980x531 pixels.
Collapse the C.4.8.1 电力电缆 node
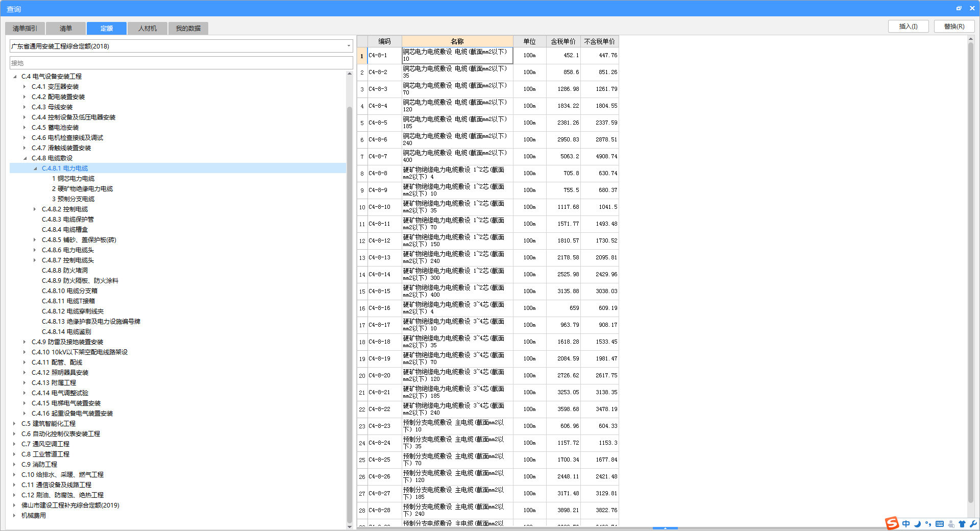pyautogui.click(x=35, y=168)
